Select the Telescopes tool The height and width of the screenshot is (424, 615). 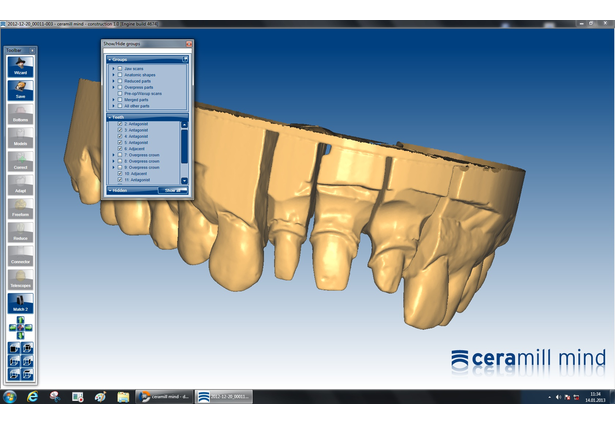coord(20,280)
